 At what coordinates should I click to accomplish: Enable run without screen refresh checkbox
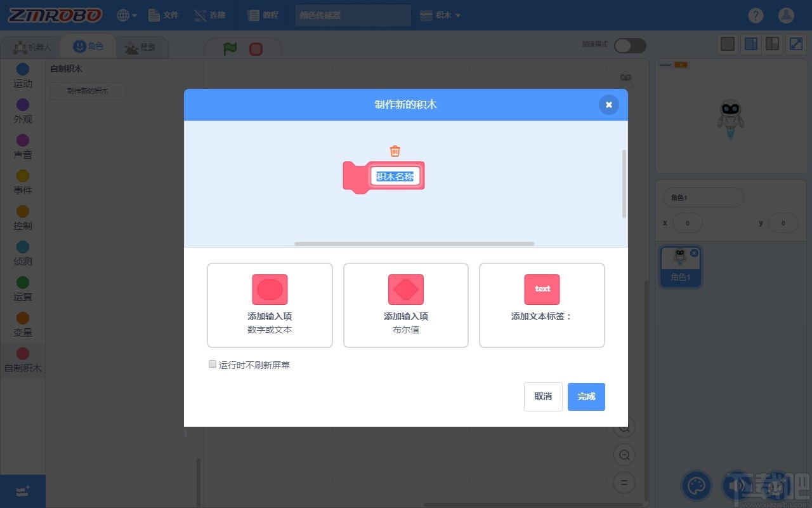pos(213,364)
